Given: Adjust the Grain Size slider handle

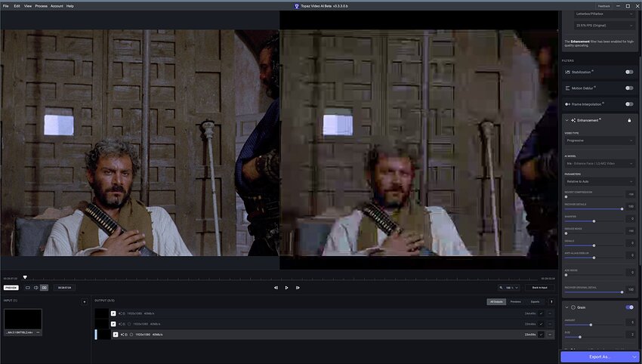Looking at the screenshot, I should (x=580, y=337).
